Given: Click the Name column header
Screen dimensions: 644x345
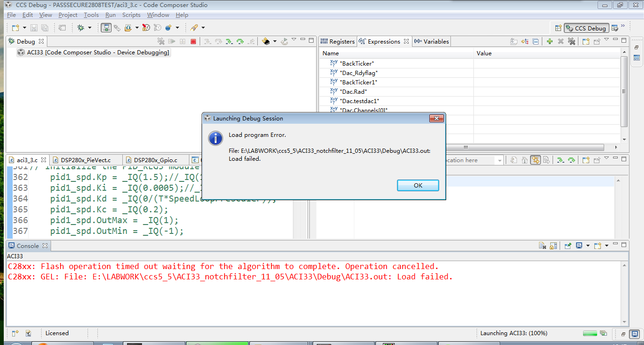Looking at the screenshot, I should (397, 53).
